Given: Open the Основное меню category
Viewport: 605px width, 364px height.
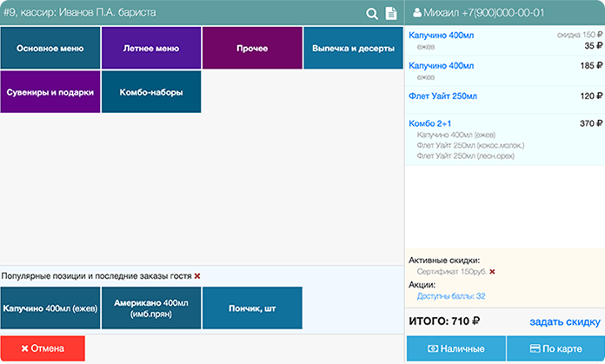Looking at the screenshot, I should point(50,48).
